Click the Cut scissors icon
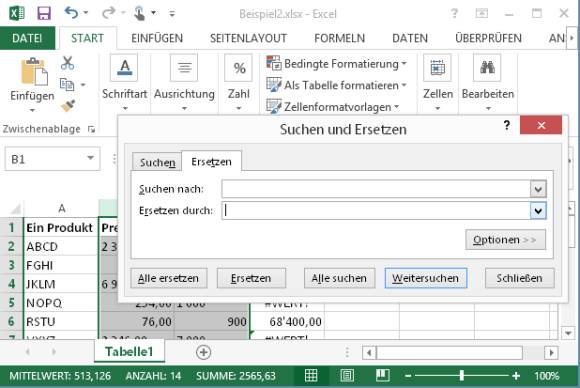 point(67,63)
